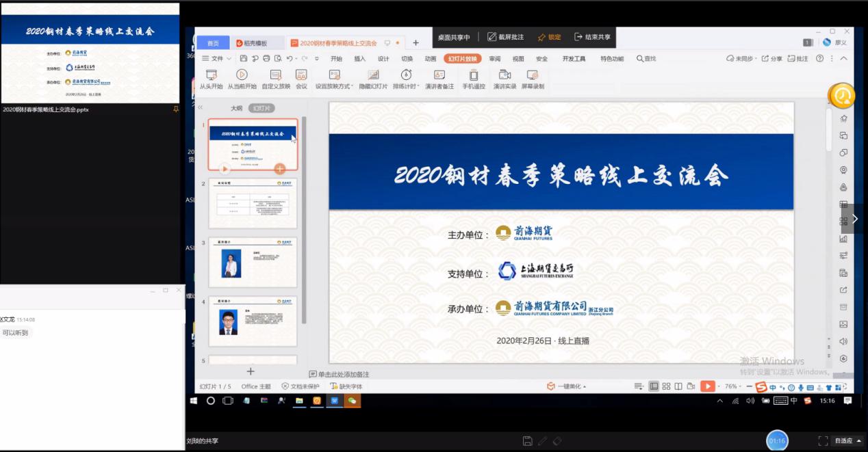Collapse the ribbon with up chevron
This screenshot has height=452, width=868.
843,59
